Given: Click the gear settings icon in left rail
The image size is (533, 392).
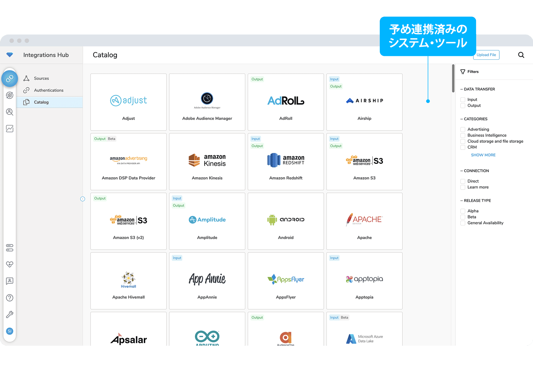Looking at the screenshot, I should pyautogui.click(x=10, y=95).
